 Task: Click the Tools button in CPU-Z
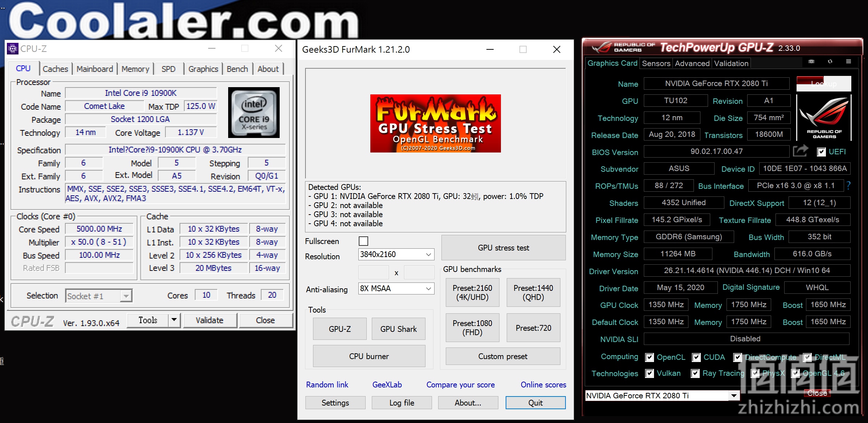(x=148, y=320)
